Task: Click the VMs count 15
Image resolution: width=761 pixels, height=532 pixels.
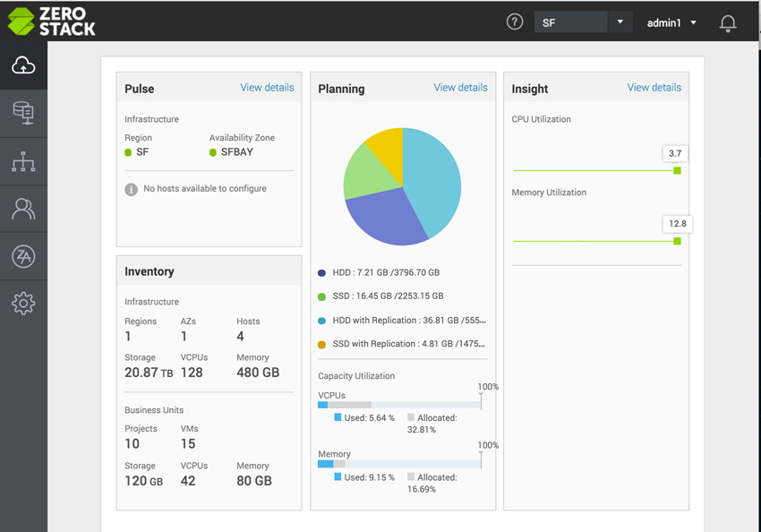Action: [x=188, y=443]
